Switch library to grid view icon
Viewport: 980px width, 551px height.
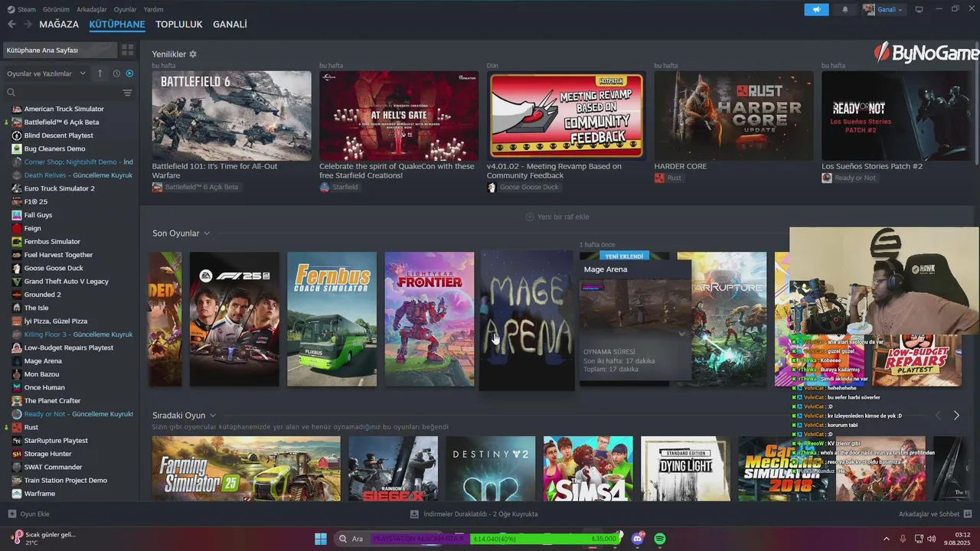[x=128, y=50]
